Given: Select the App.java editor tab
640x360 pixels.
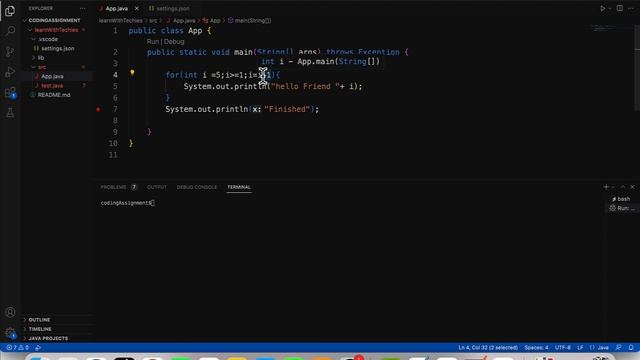Looking at the screenshot, I should pos(117,8).
